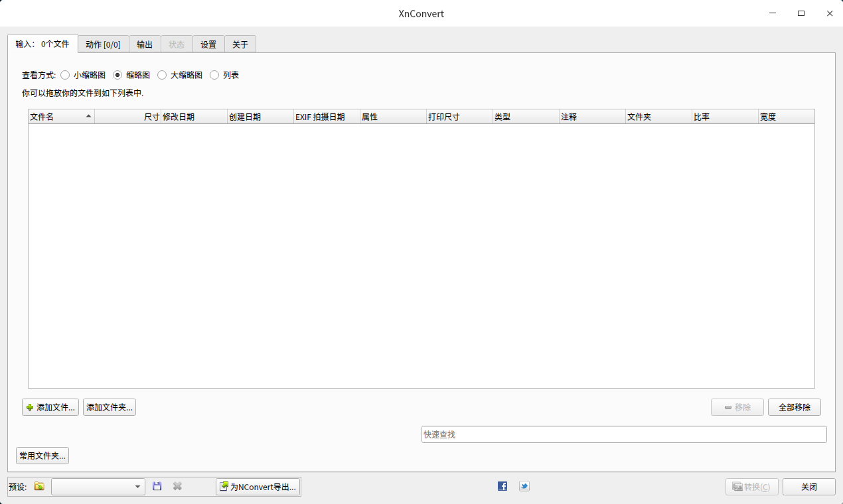Open XnConvert's Facebook page
The image size is (843, 504).
click(502, 486)
